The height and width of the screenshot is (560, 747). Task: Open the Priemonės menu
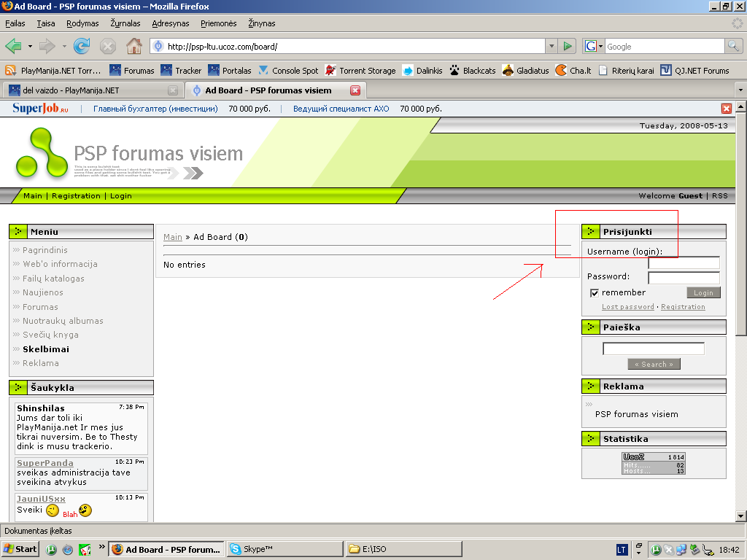(219, 23)
